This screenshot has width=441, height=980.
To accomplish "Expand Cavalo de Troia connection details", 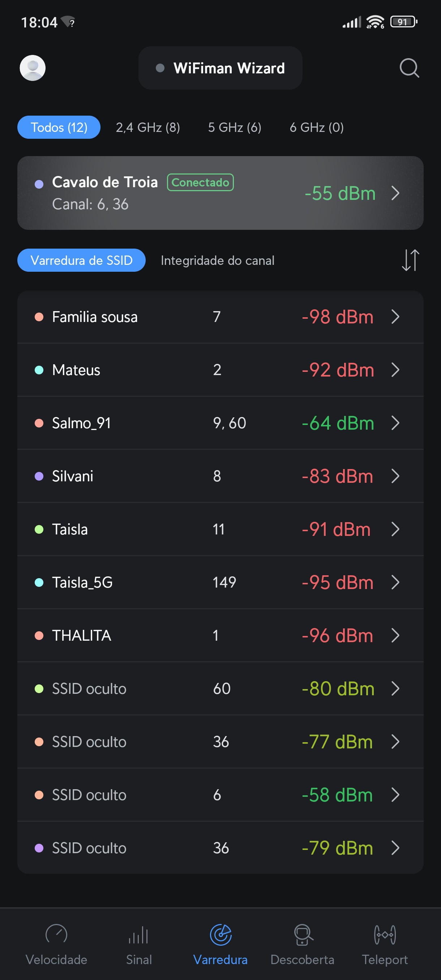I will pyautogui.click(x=395, y=193).
